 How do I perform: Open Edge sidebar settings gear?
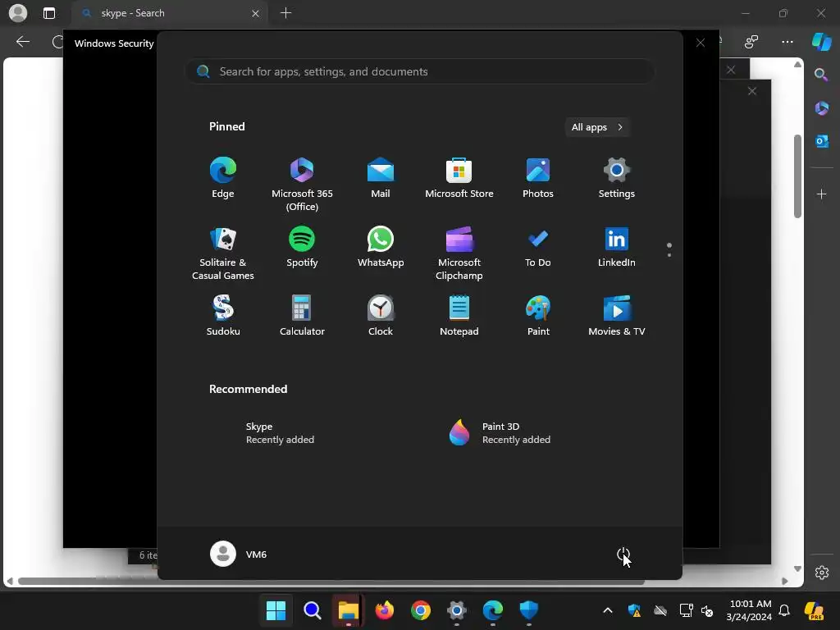point(821,572)
